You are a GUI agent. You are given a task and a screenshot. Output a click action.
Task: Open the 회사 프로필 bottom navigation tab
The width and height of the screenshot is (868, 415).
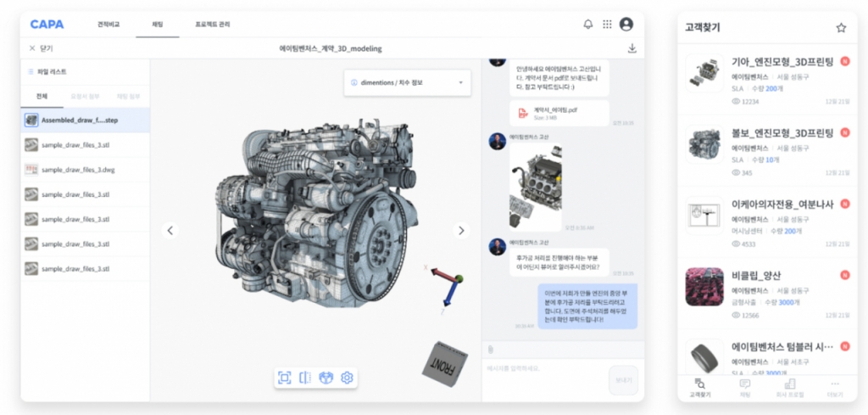[x=790, y=388]
